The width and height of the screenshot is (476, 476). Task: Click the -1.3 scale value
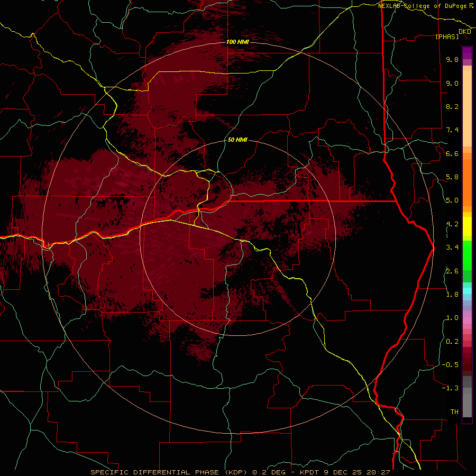pos(450,388)
